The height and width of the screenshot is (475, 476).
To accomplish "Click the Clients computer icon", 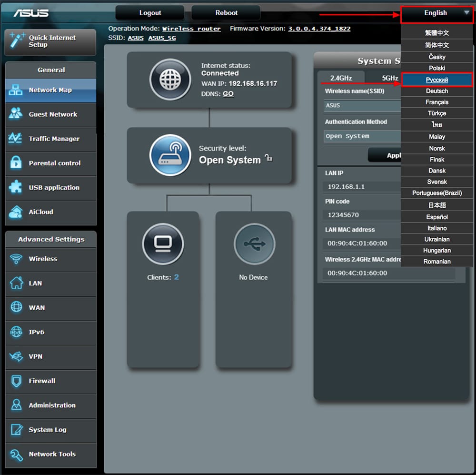I will [x=163, y=244].
